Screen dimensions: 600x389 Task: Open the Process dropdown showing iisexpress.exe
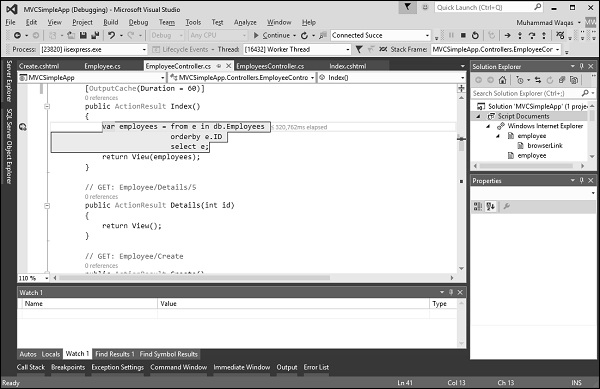pos(144,49)
